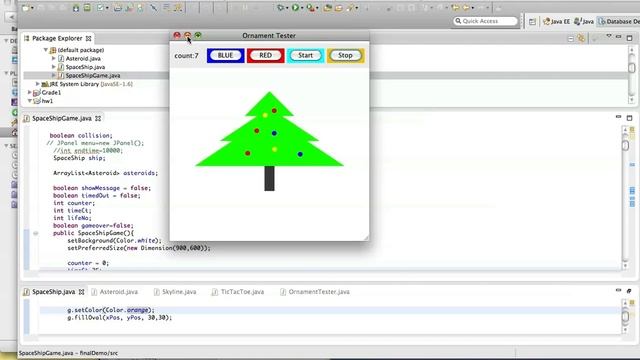Minimize the Package Explorer panel
The width and height of the screenshot is (640, 360).
618,37
